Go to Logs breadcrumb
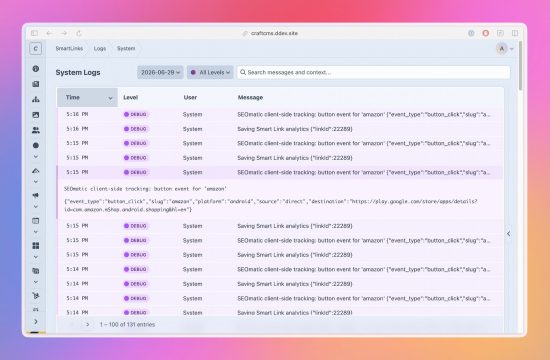This screenshot has height=360, width=550. click(x=100, y=48)
